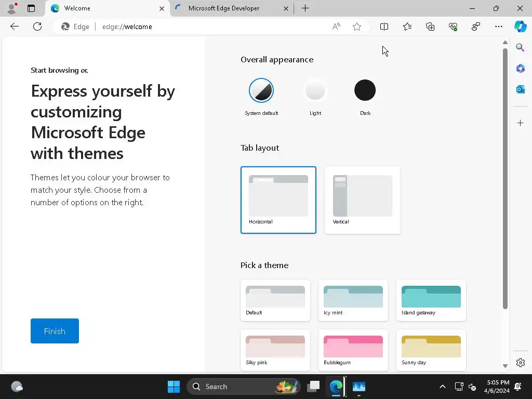Open sidebar Search icon

[x=520, y=47]
